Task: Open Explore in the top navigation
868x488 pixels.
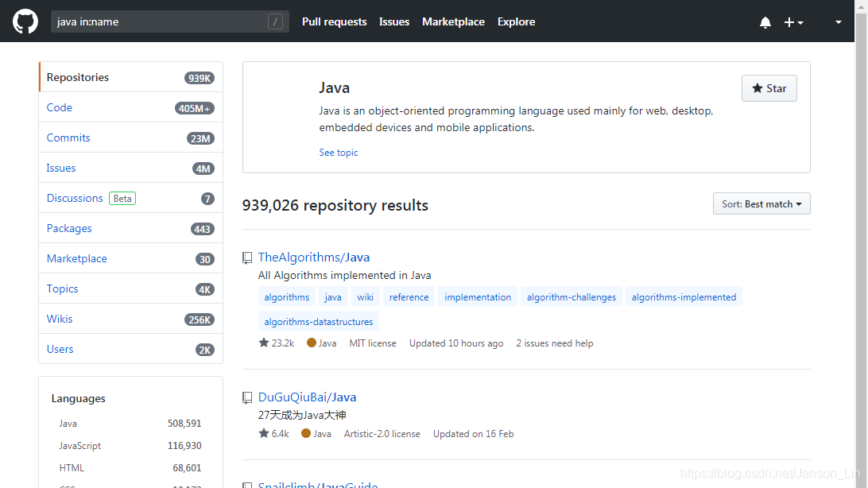Action: click(x=516, y=21)
